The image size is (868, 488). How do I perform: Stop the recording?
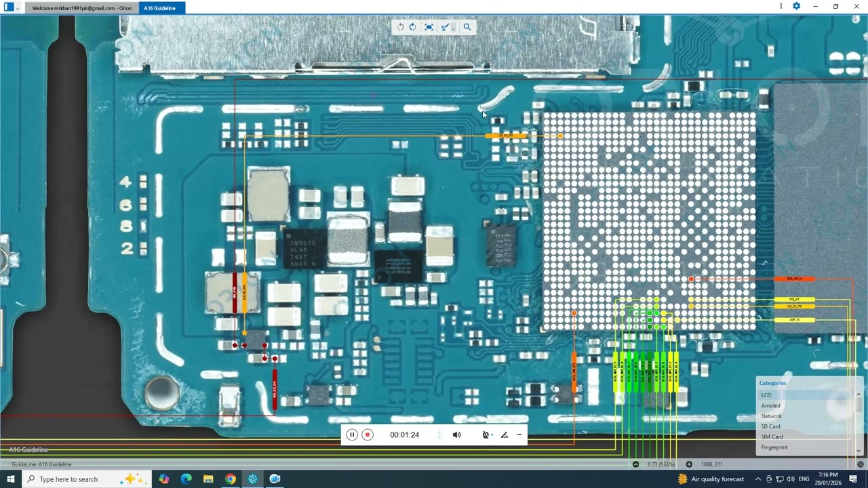coord(367,434)
